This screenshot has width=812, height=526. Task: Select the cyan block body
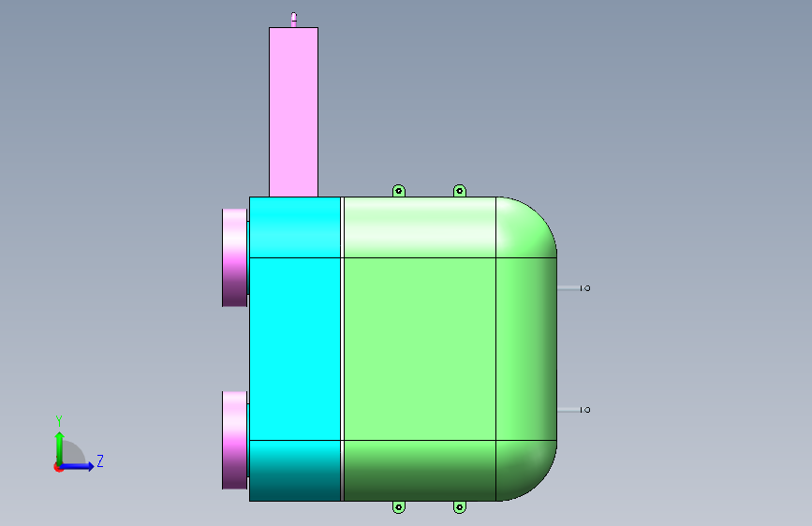[x=295, y=348]
